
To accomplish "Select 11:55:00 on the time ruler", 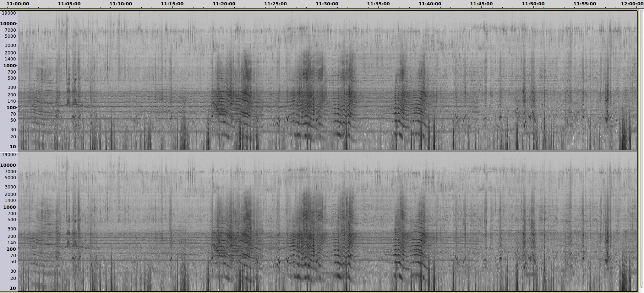I will (x=585, y=4).
